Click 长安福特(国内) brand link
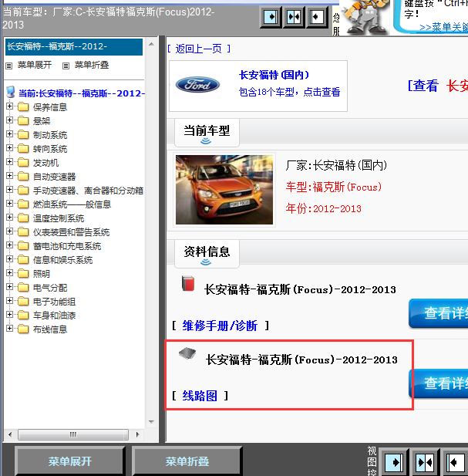Image resolution: width=468 pixels, height=476 pixels. click(274, 75)
